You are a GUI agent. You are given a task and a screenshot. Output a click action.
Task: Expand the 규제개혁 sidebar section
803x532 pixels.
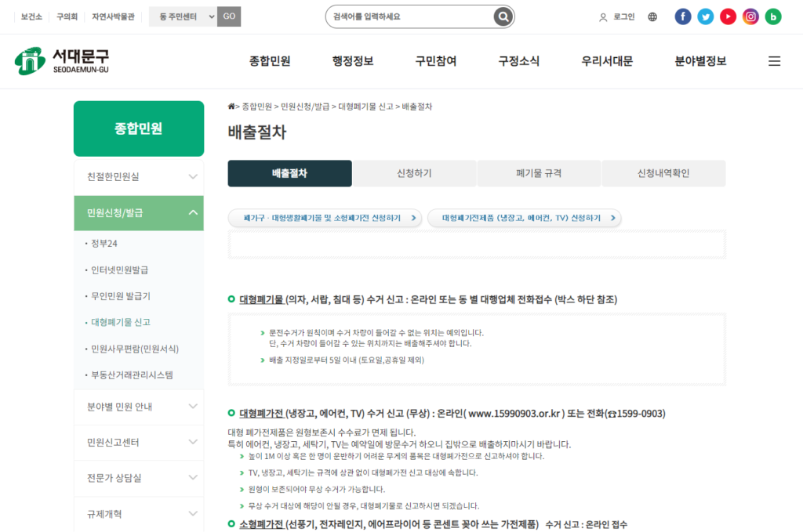[139, 514]
